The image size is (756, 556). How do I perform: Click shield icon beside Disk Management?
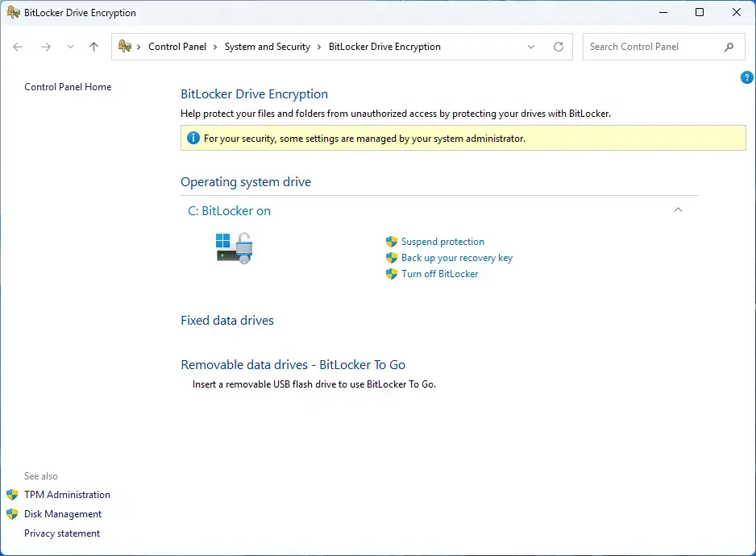[12, 514]
